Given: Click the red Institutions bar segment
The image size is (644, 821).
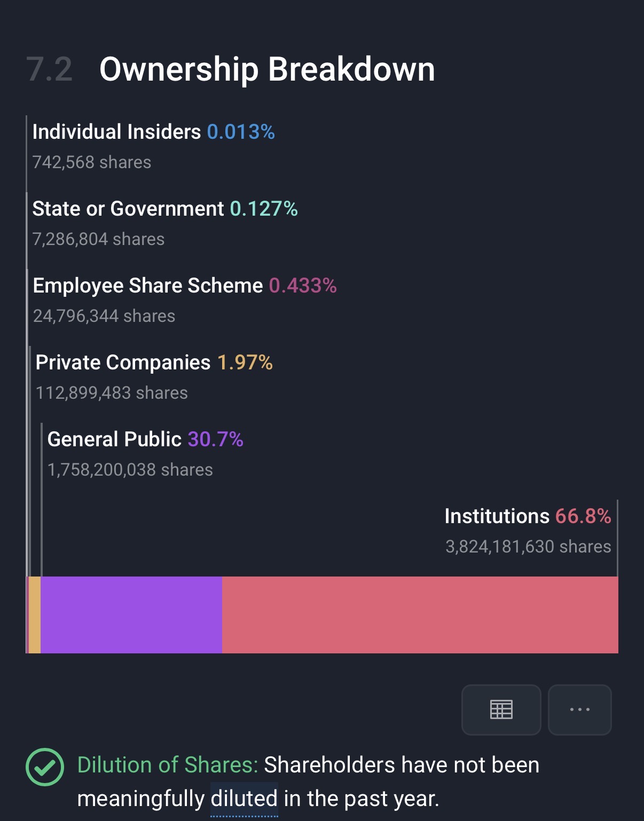Looking at the screenshot, I should tap(420, 614).
